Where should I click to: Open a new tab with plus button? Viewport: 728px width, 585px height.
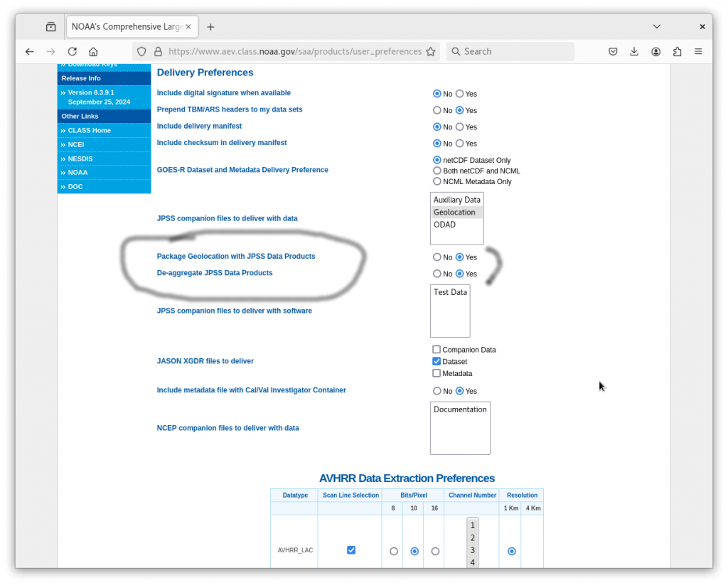210,27
